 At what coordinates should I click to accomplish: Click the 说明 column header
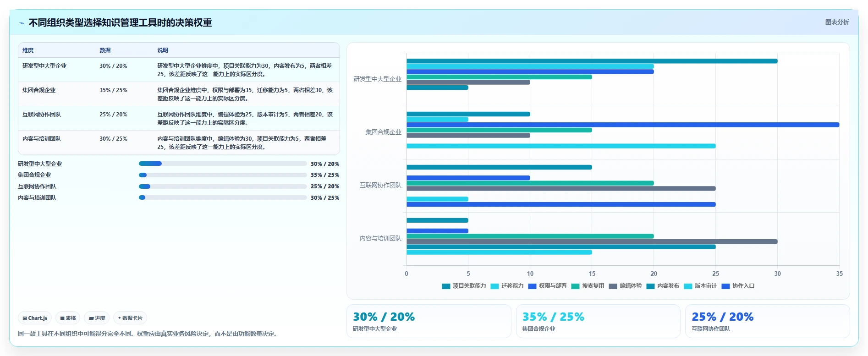[x=163, y=50]
